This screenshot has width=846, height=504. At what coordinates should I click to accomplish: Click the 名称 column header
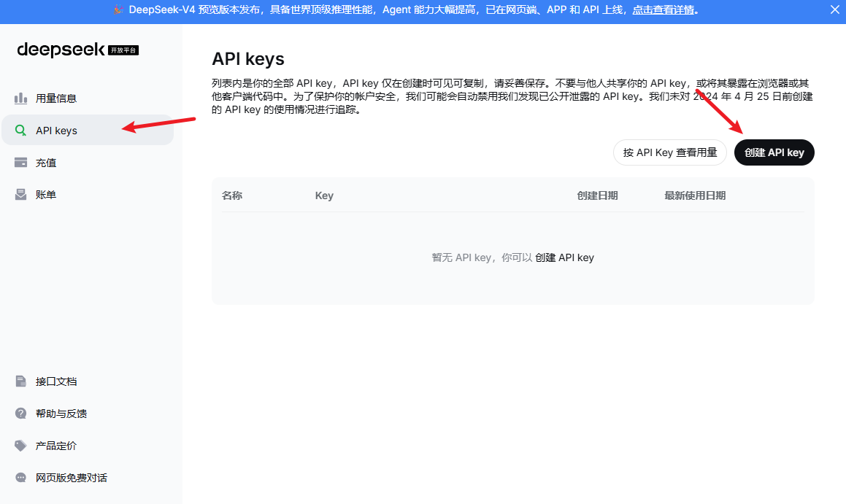point(232,195)
